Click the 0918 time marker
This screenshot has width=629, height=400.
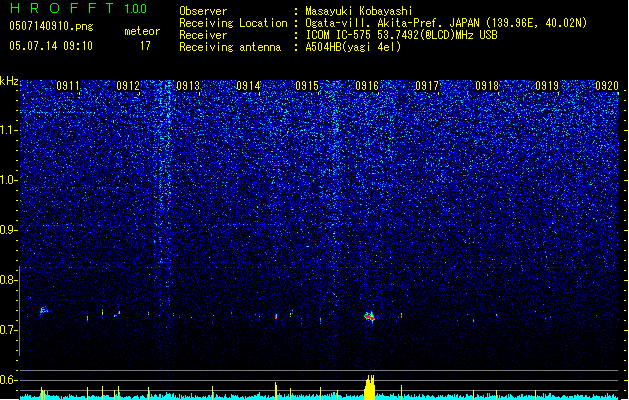coord(487,86)
